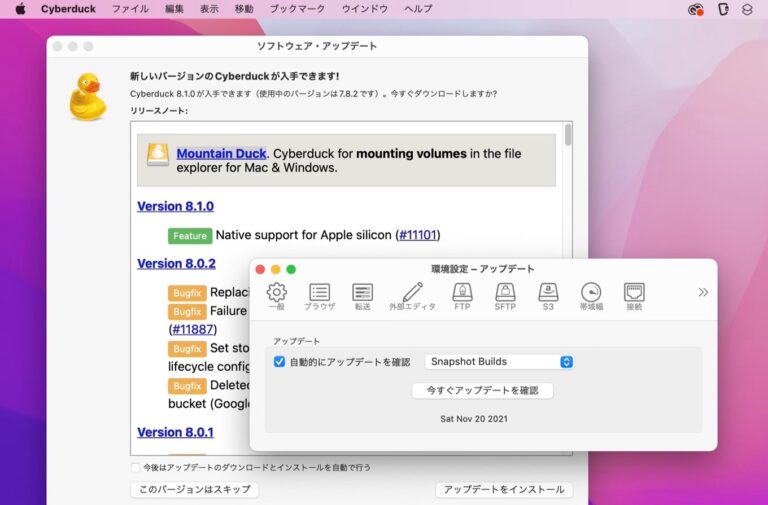Open the ヘルプ menu

[x=418, y=9]
